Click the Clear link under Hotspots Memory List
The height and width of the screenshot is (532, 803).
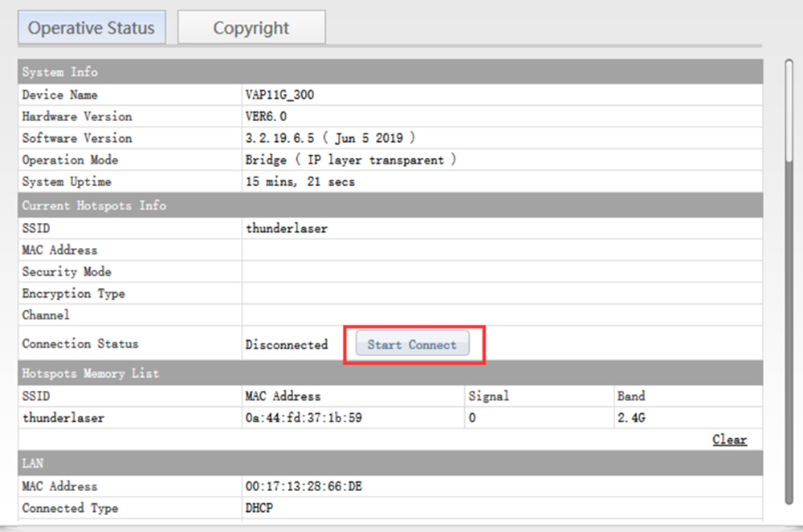tap(729, 440)
